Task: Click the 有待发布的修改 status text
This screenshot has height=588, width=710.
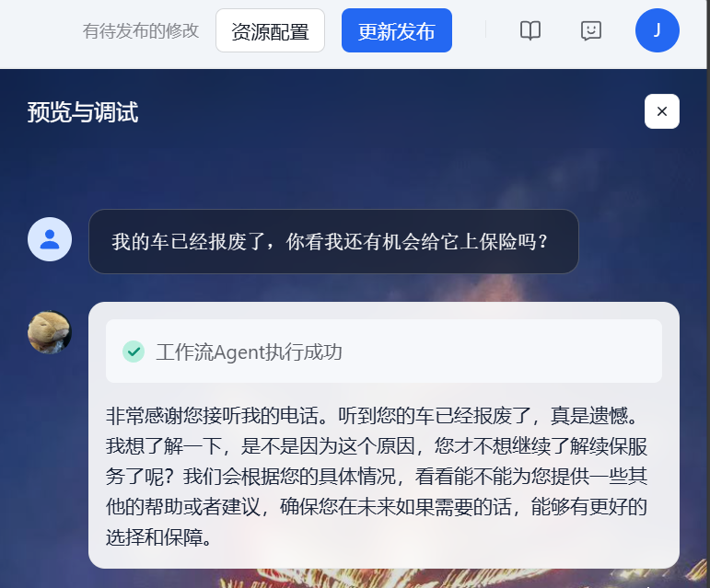Action: click(140, 31)
